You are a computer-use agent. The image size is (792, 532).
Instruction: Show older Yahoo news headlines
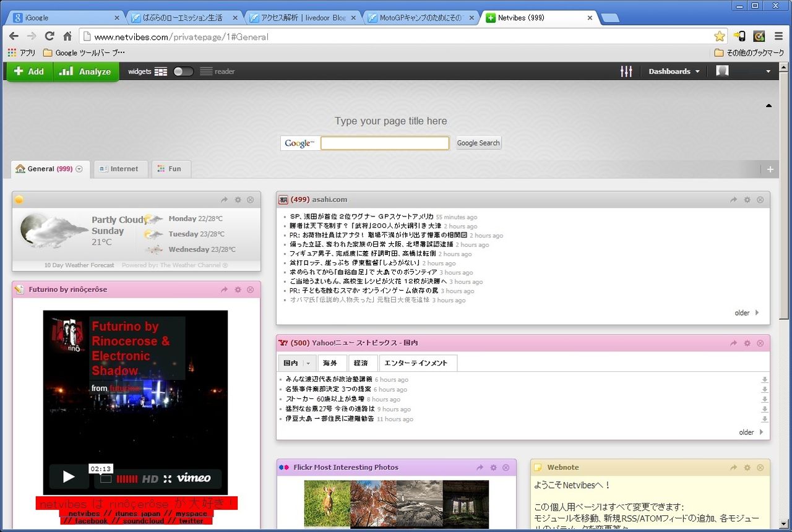751,432
